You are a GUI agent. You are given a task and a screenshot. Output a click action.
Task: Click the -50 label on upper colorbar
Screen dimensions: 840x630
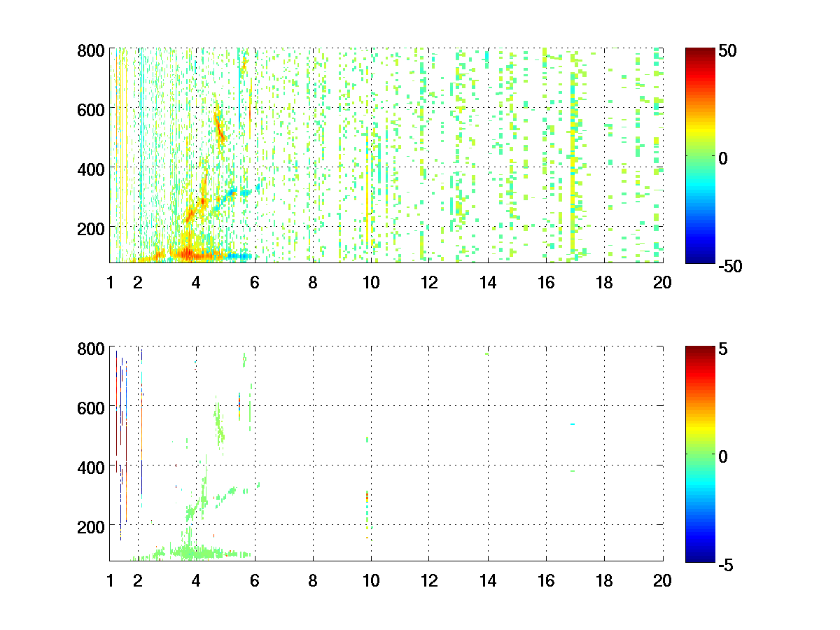pos(729,266)
